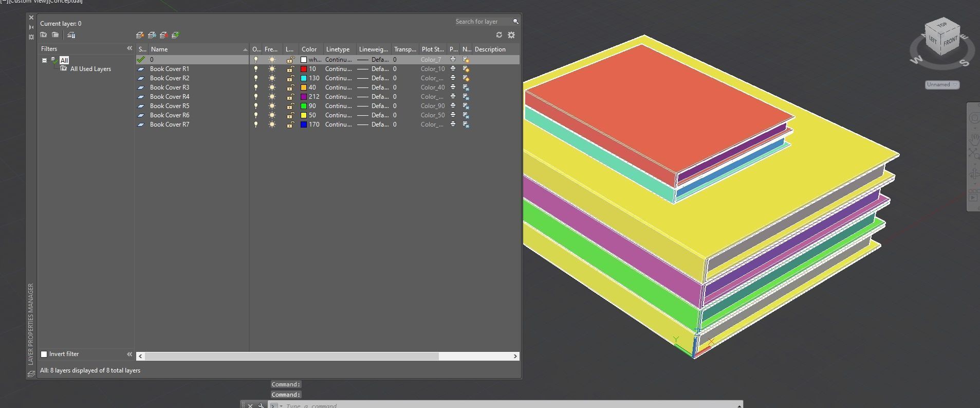980x408 pixels.
Task: Click the W compass direction on ViewCube
Action: click(x=916, y=60)
